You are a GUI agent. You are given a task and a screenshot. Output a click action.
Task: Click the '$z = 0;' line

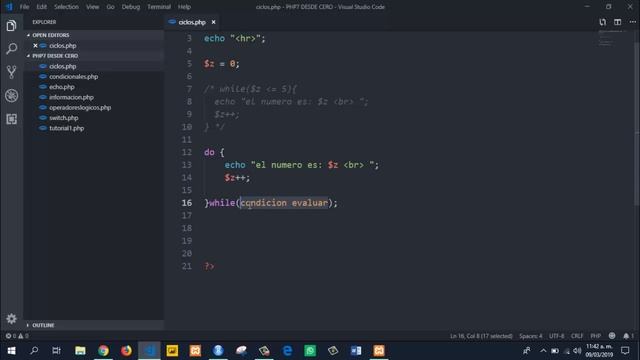pyautogui.click(x=222, y=64)
